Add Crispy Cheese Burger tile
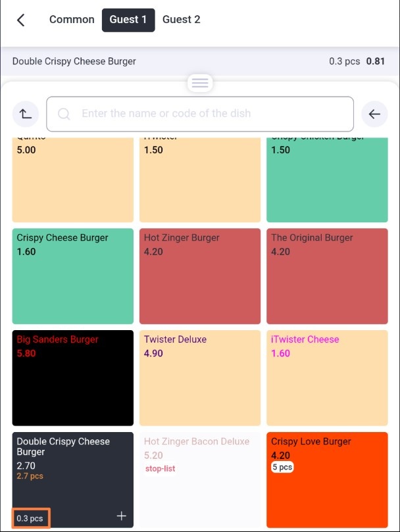 tap(72, 276)
